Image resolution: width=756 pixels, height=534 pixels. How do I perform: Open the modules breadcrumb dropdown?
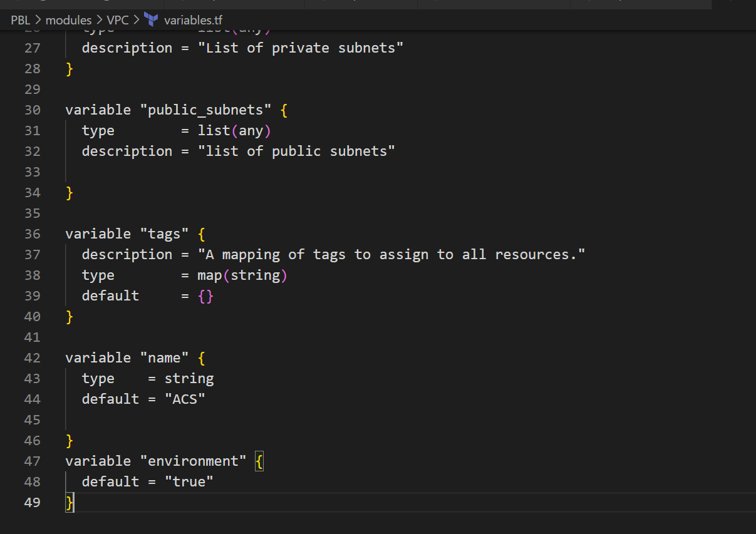(x=69, y=19)
